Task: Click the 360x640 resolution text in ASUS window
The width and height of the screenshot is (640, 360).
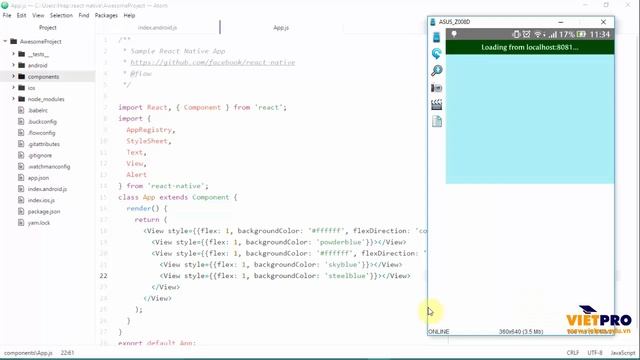Action: [521, 331]
